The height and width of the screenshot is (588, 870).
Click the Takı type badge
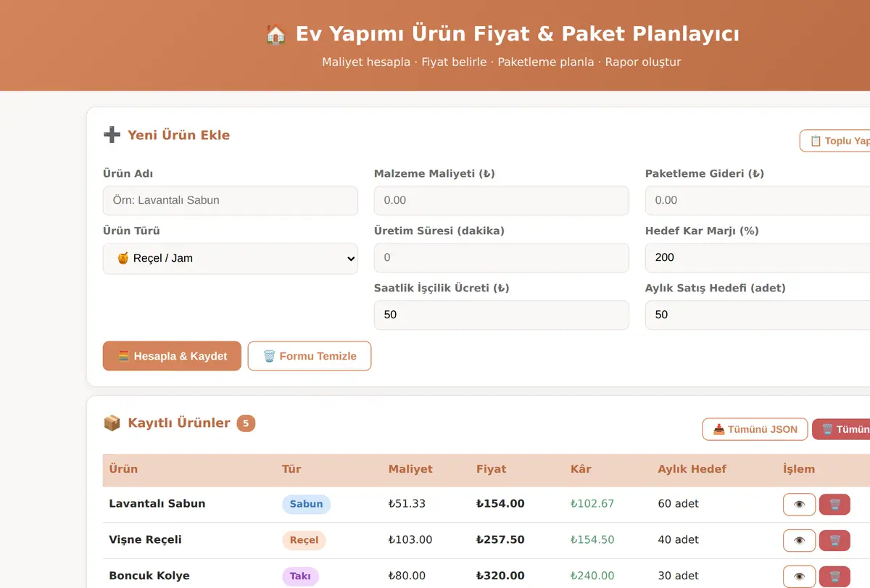click(x=300, y=576)
